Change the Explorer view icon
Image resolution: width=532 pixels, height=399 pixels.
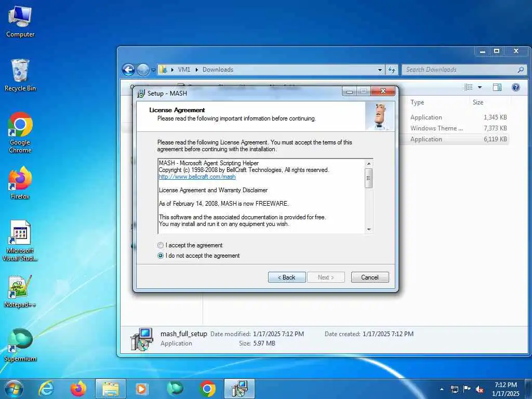[469, 87]
